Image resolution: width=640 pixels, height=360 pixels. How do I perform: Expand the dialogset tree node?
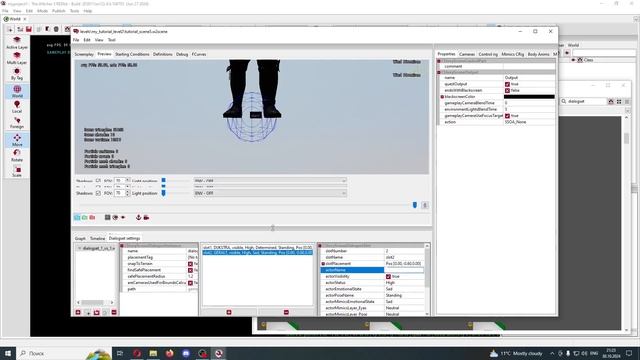coord(79,248)
